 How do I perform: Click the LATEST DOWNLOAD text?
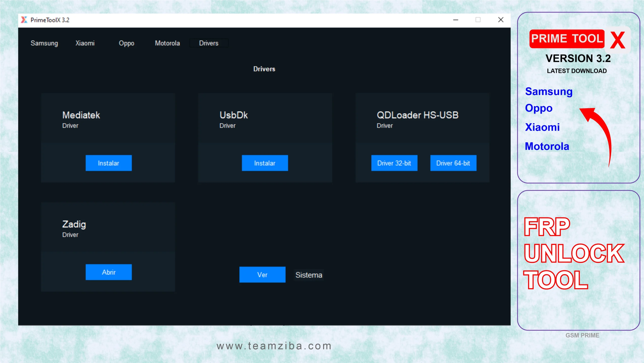tap(577, 71)
